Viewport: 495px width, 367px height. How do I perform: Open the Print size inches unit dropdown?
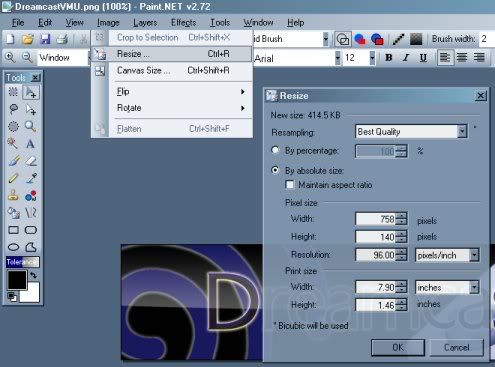pos(474,287)
